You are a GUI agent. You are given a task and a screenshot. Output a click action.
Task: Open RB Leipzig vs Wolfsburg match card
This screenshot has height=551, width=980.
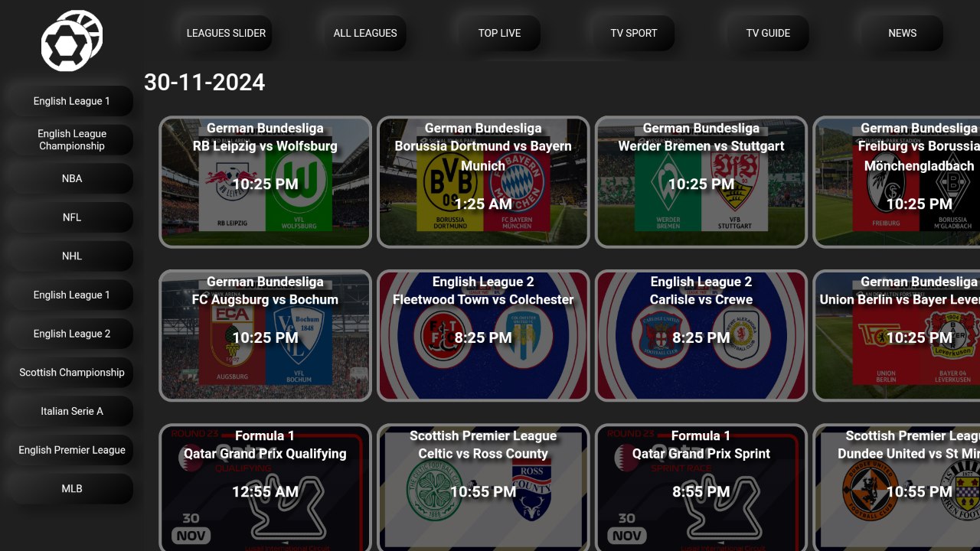click(265, 182)
